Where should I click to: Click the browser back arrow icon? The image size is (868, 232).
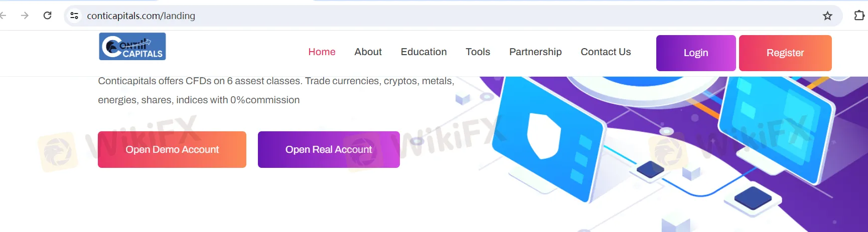pyautogui.click(x=3, y=16)
